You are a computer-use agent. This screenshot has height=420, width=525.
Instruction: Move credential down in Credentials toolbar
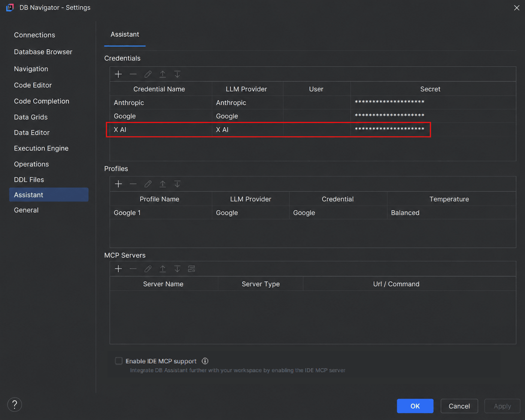[177, 74]
